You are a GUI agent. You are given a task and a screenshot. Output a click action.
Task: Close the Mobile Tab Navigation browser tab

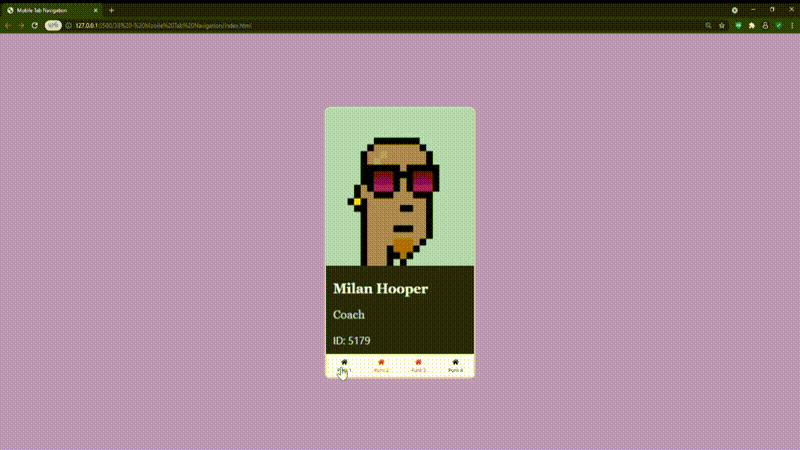tap(95, 10)
